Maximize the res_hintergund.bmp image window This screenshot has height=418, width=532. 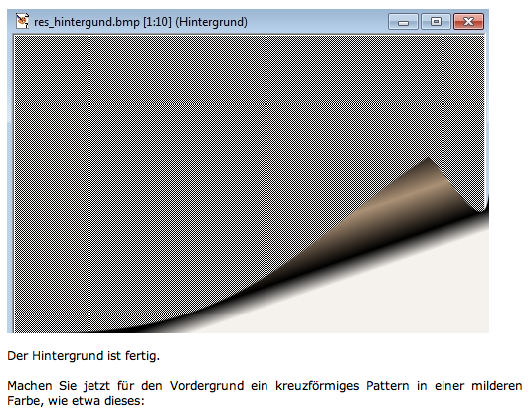(x=436, y=22)
